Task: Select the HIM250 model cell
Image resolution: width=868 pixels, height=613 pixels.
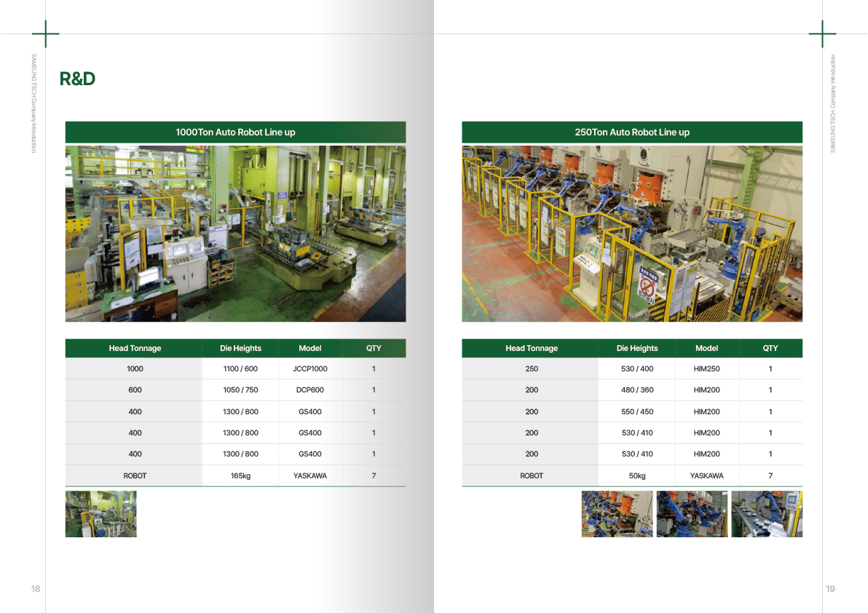Action: pyautogui.click(x=706, y=369)
